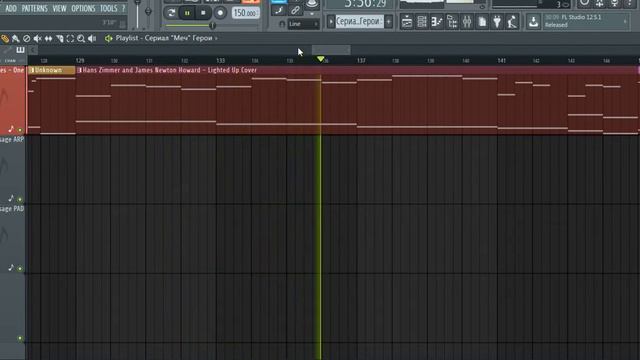Select the Mute tool with speaker-x icon
The image size is (640, 360).
click(x=38, y=39)
